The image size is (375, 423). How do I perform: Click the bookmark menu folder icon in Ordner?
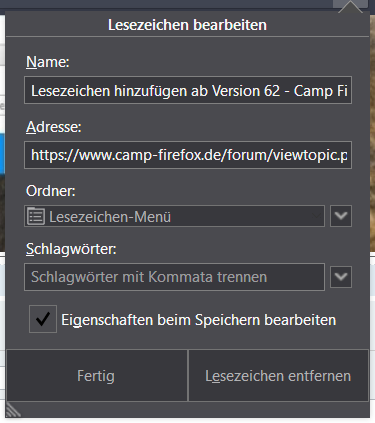coord(36,216)
